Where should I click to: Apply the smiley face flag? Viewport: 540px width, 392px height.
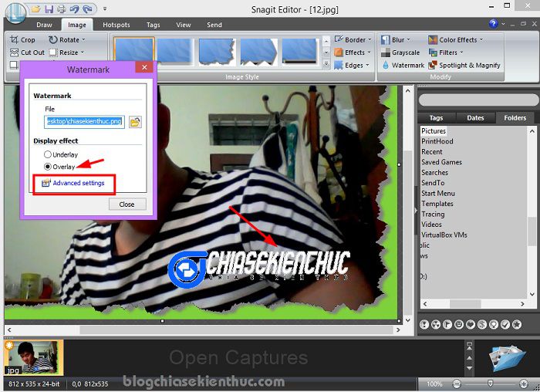click(x=459, y=325)
